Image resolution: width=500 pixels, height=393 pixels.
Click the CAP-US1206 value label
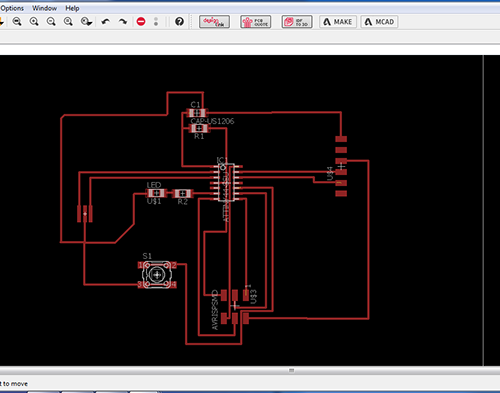(x=212, y=121)
